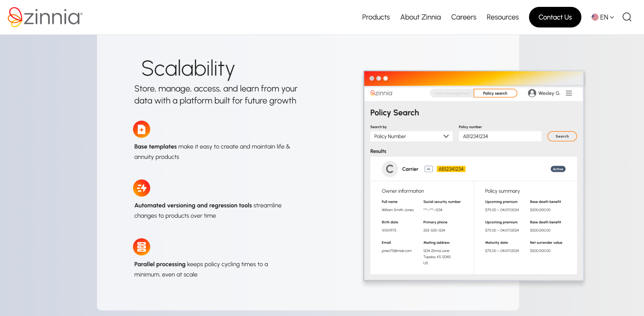The image size is (644, 316).
Task: Open the Products menu
Action: pyautogui.click(x=376, y=17)
